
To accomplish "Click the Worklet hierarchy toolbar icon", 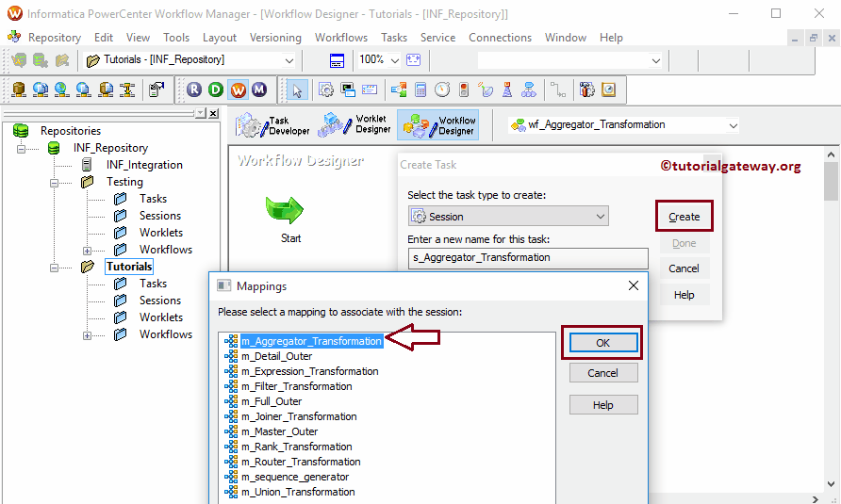I will coord(529,90).
